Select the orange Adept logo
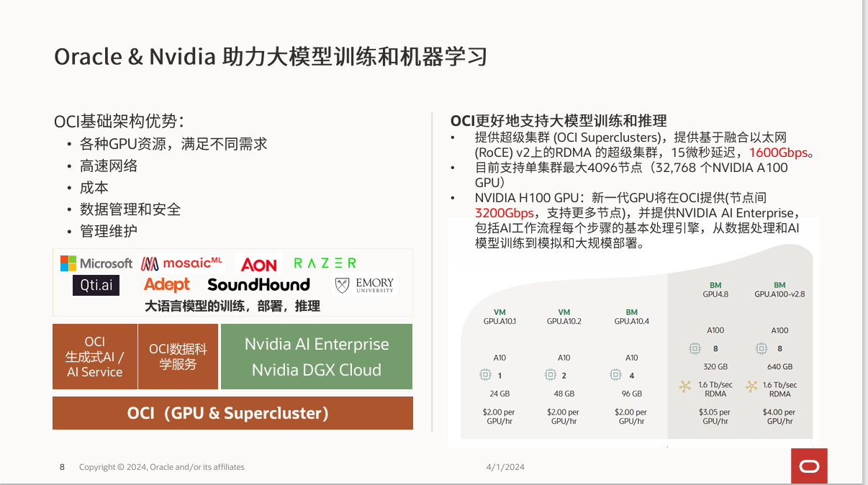This screenshot has width=868, height=485. point(167,285)
